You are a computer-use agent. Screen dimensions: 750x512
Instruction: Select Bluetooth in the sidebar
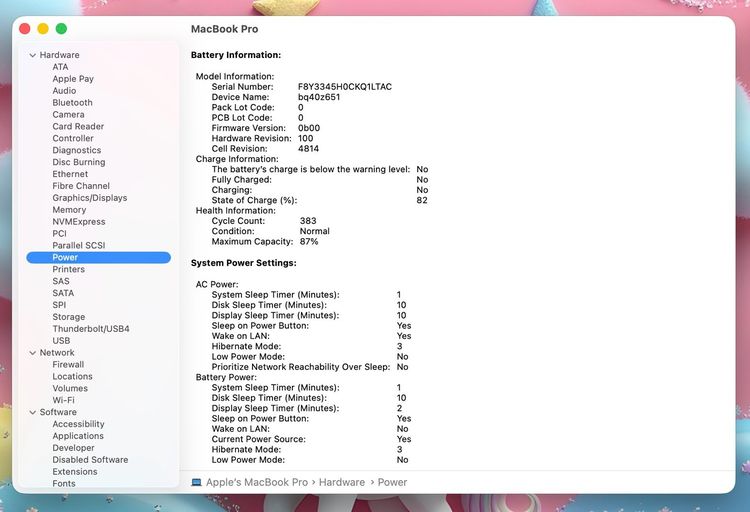tap(72, 103)
